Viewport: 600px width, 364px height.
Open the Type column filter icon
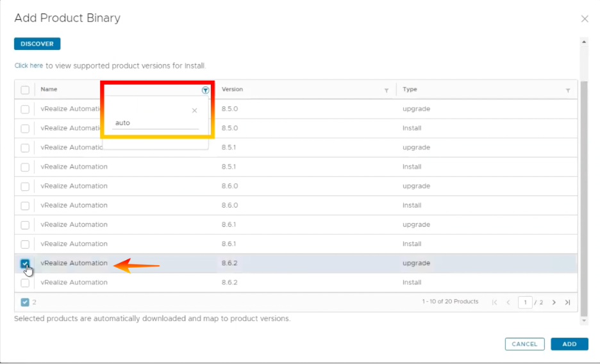coord(568,90)
